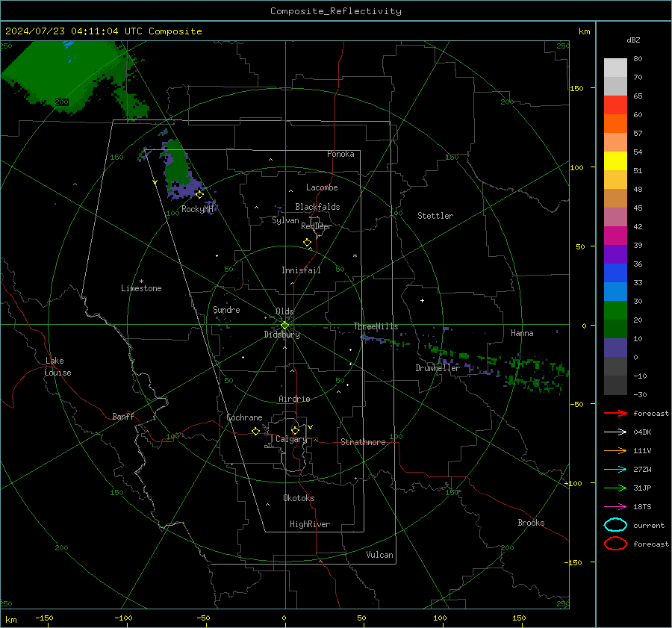
Task: Click the dBZ legend heading
Action: pos(633,40)
